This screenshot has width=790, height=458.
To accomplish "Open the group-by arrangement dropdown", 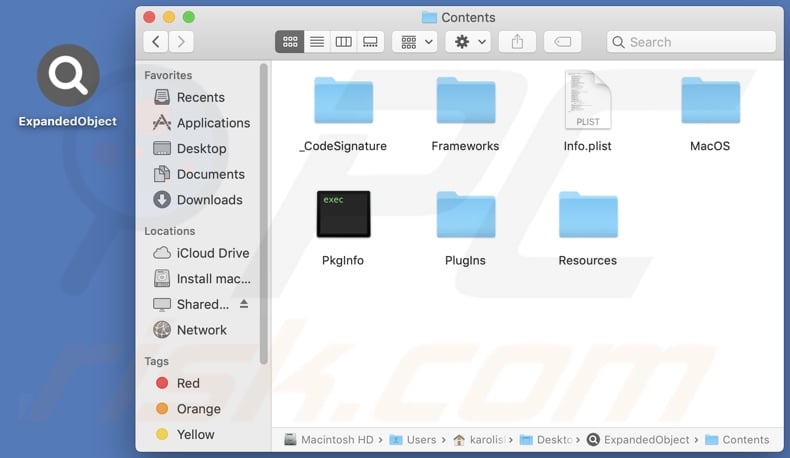I will [415, 42].
